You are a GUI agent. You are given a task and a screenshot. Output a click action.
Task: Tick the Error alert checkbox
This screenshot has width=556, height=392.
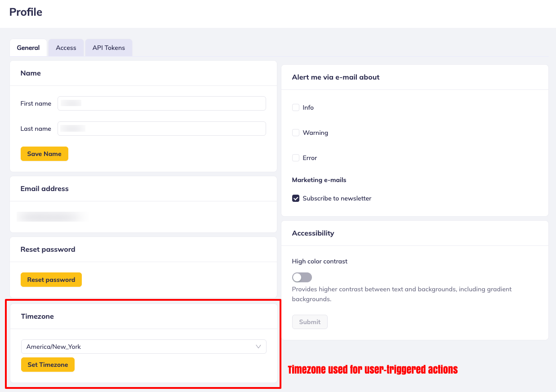pos(296,158)
